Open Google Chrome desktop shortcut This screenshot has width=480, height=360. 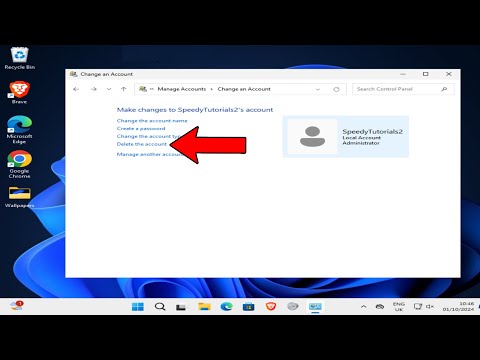pyautogui.click(x=19, y=164)
